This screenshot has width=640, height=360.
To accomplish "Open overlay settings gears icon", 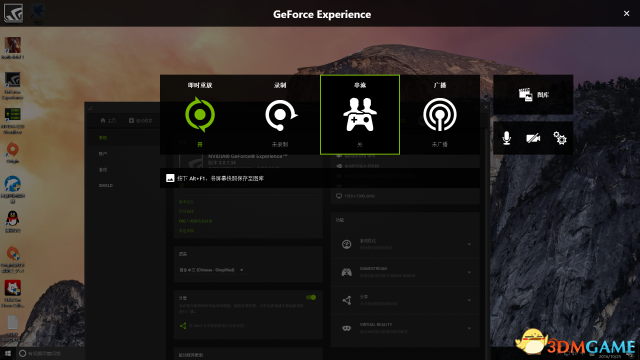I will (x=560, y=138).
